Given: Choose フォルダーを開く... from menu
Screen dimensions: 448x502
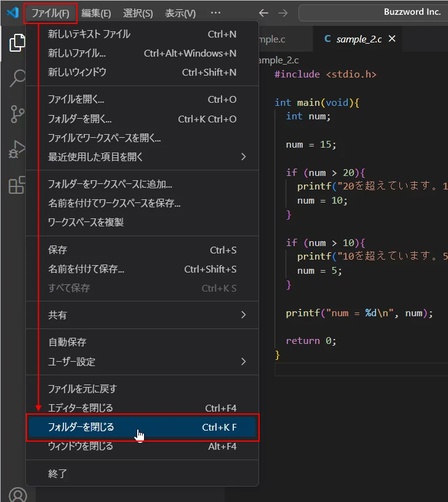Looking at the screenshot, I should [142, 119].
